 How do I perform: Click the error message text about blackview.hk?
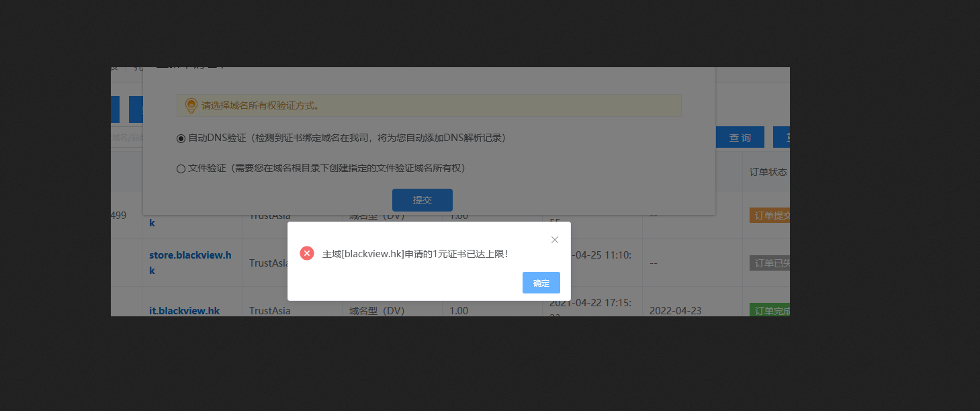pos(415,254)
